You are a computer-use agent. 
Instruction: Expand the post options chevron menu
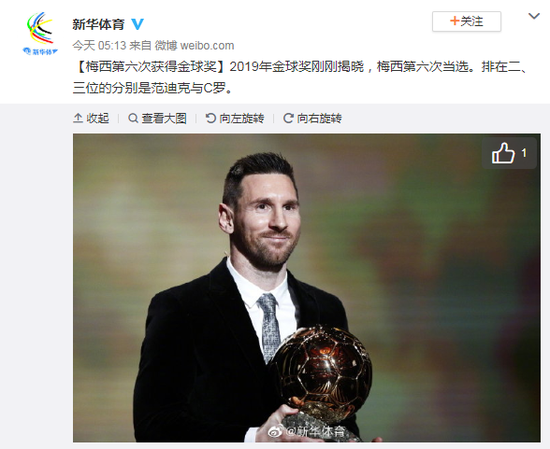coord(534,16)
